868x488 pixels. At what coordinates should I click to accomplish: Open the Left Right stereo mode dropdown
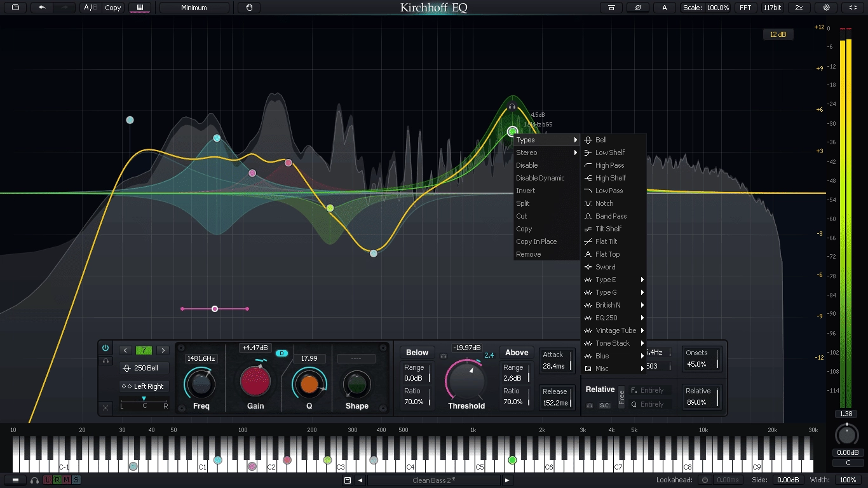[145, 386]
